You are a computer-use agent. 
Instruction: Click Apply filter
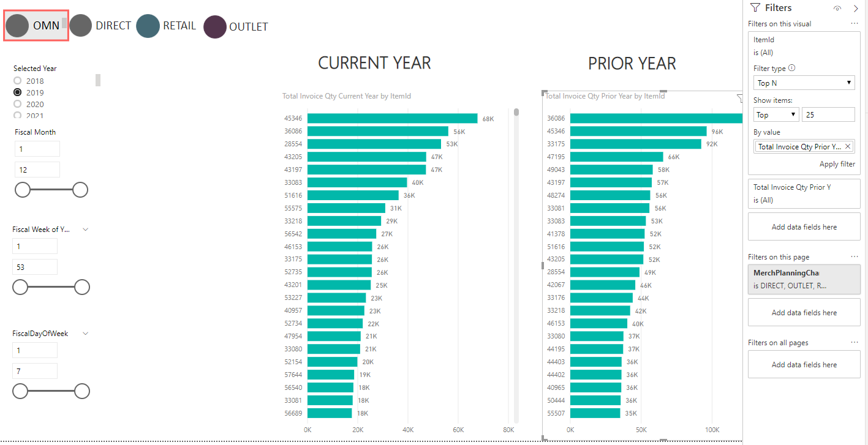point(837,164)
